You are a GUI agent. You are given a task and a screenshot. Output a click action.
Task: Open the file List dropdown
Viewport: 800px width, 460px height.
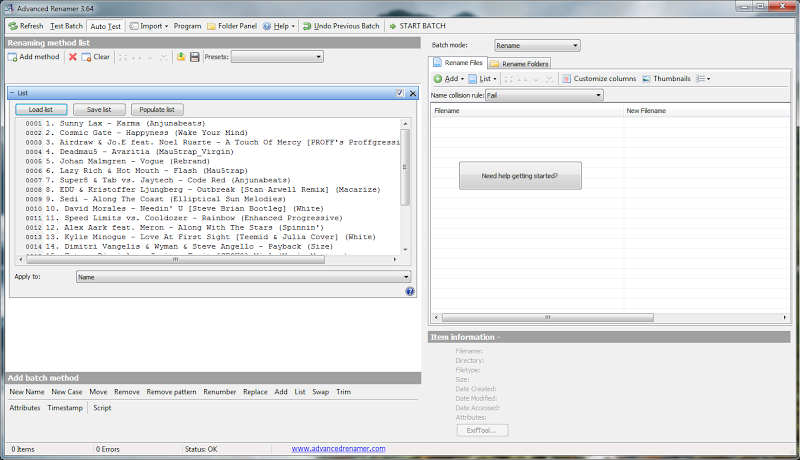(483, 79)
